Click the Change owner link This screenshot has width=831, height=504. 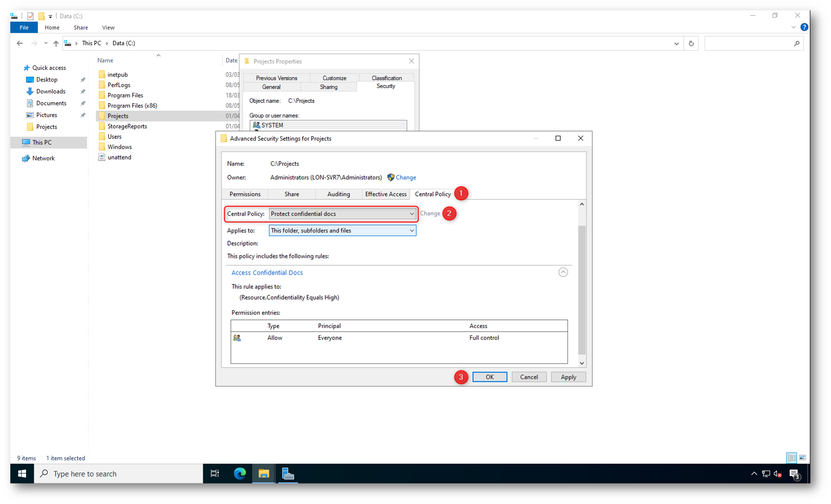click(x=405, y=177)
